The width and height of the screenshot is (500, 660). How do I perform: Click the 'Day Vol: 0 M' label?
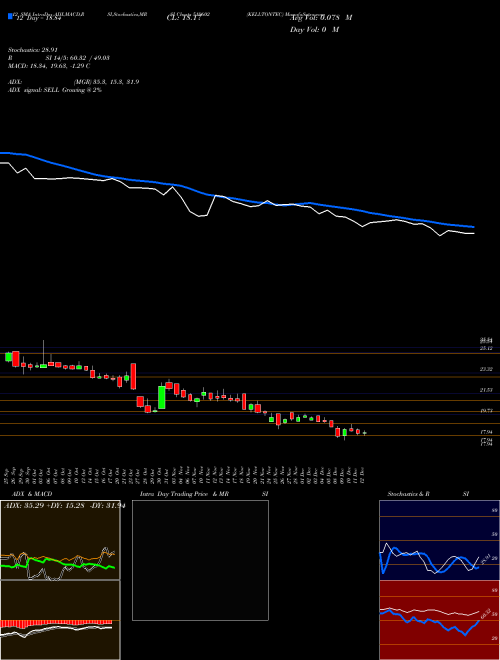314,30
